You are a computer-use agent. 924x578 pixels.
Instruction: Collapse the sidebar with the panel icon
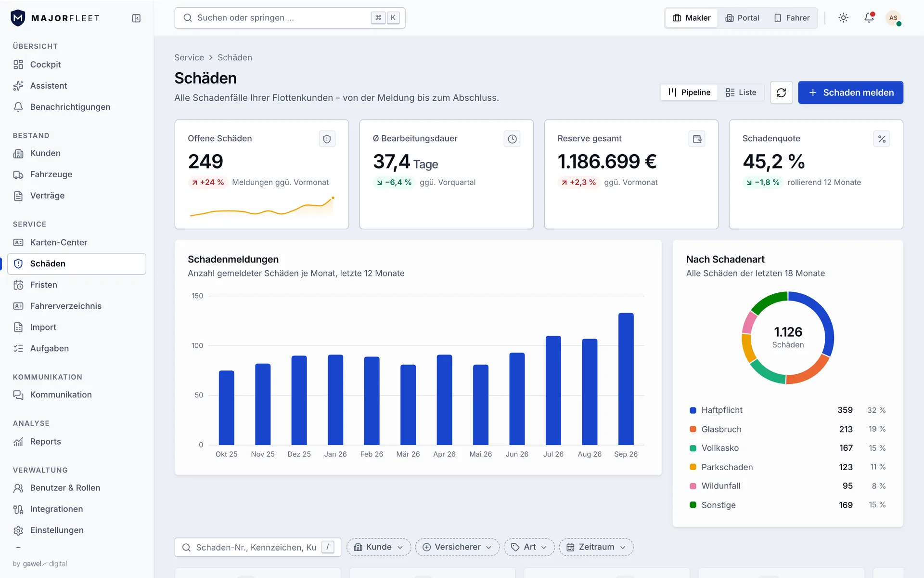pyautogui.click(x=136, y=18)
